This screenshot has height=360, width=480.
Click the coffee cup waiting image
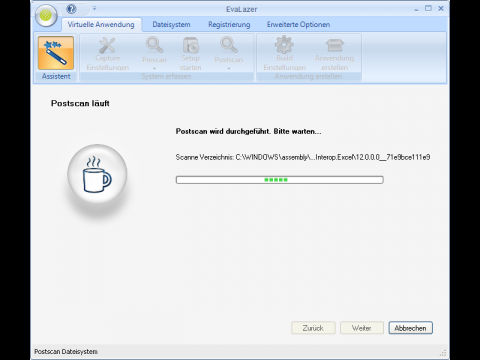point(97,174)
